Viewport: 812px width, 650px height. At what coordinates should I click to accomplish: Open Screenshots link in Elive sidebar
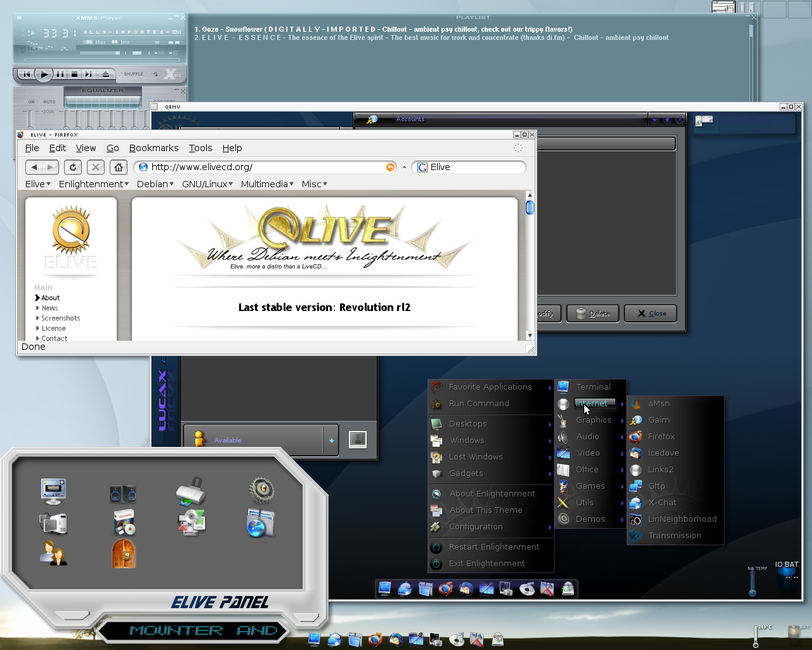pos(61,318)
